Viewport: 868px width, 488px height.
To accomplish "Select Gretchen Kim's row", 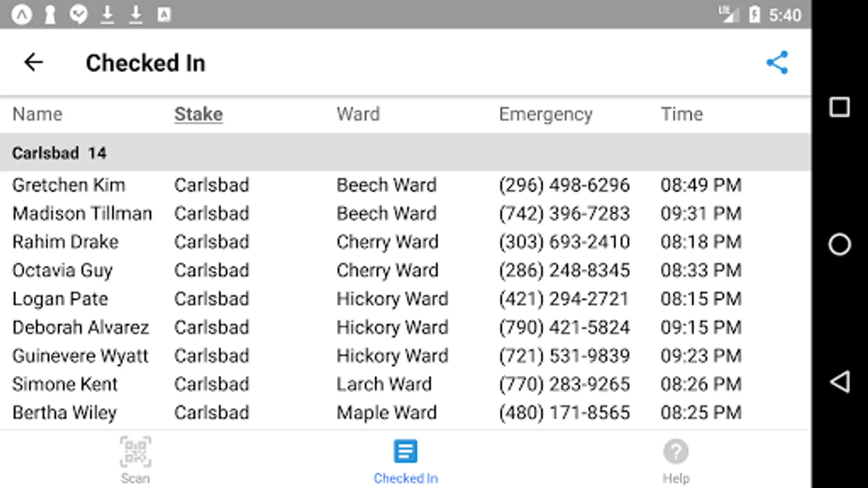I will (x=69, y=185).
